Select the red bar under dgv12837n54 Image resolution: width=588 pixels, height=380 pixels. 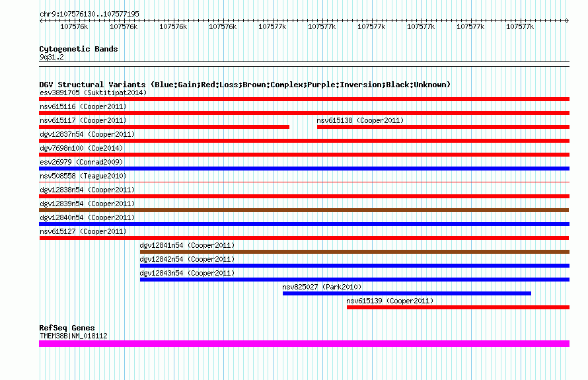coord(304,141)
